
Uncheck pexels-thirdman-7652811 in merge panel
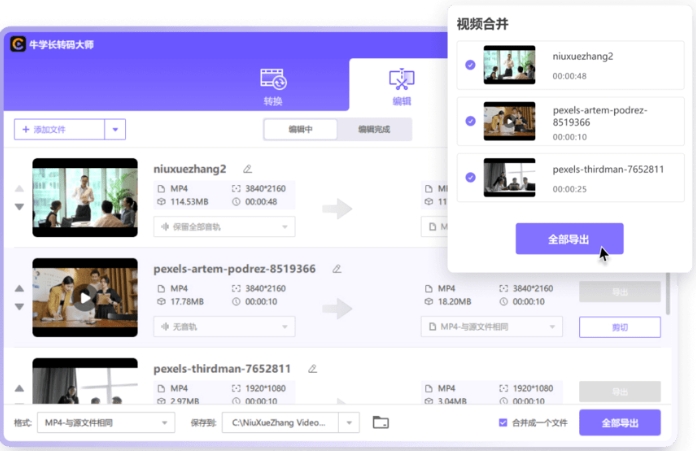coord(470,178)
